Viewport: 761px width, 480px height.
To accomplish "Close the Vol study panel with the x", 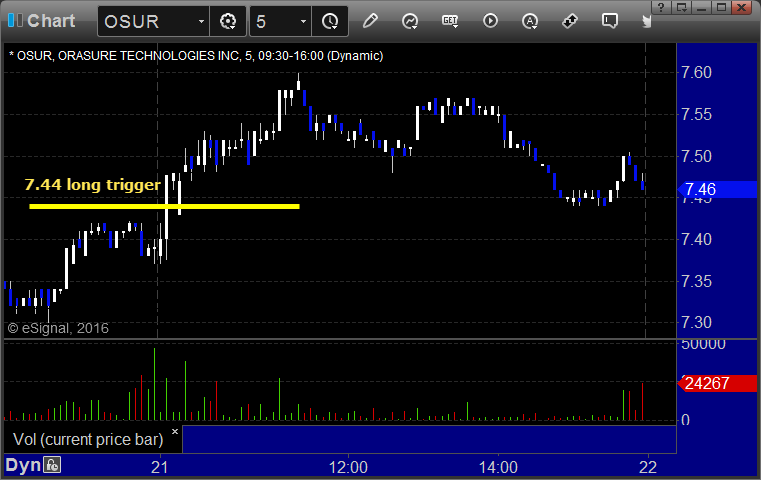I will coord(175,431).
